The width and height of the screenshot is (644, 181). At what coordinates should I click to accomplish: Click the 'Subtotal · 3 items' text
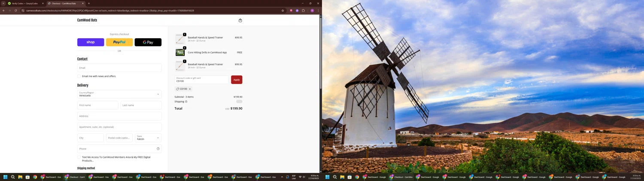click(x=184, y=97)
